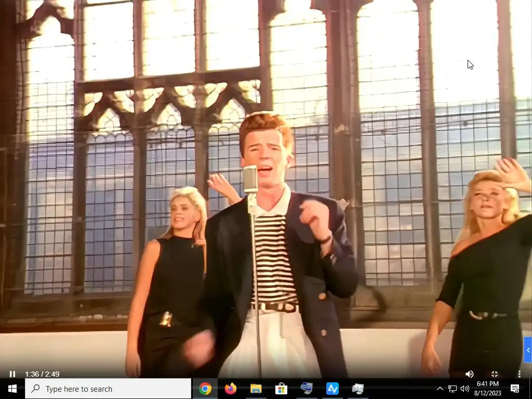Exit fullscreen mode in video player
Screen dimensions: 532x399
point(495,374)
